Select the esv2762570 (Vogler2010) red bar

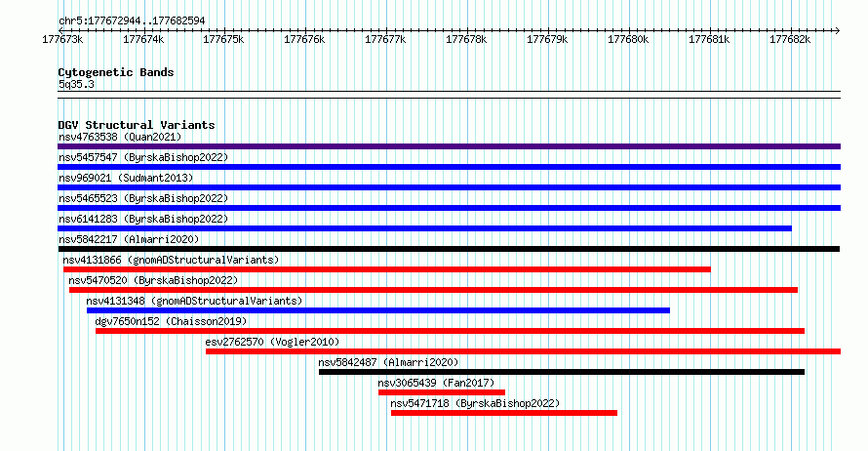pyautogui.click(x=523, y=351)
